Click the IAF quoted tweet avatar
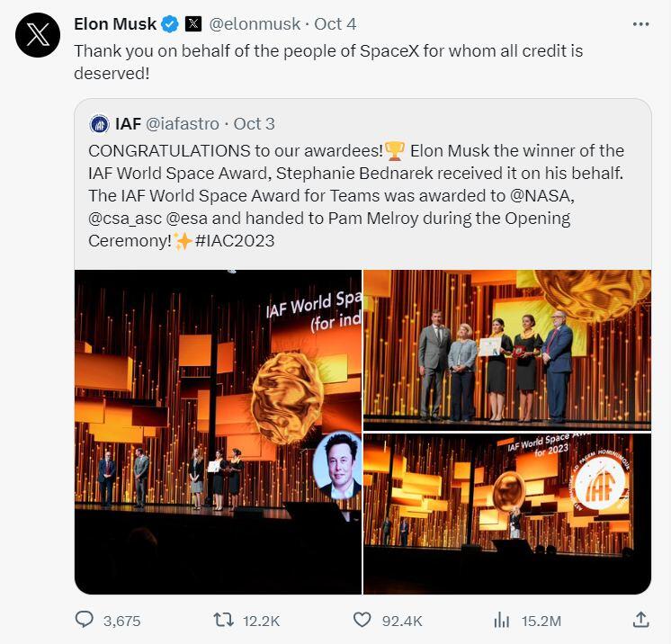The width and height of the screenshot is (671, 644). [100, 123]
